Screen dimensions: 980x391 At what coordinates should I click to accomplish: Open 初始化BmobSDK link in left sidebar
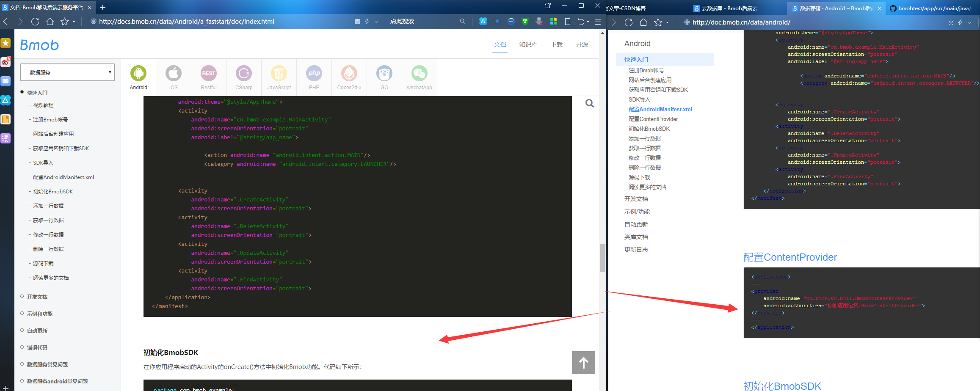click(x=53, y=191)
